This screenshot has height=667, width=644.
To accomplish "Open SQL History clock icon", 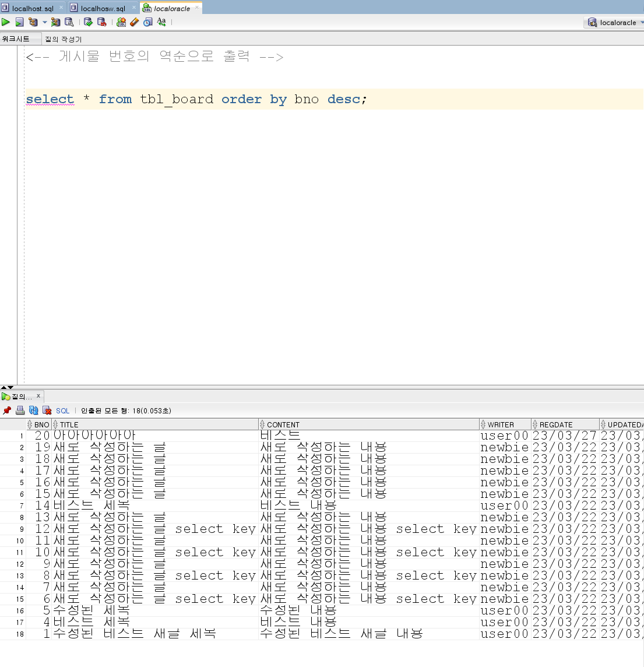I will click(148, 22).
